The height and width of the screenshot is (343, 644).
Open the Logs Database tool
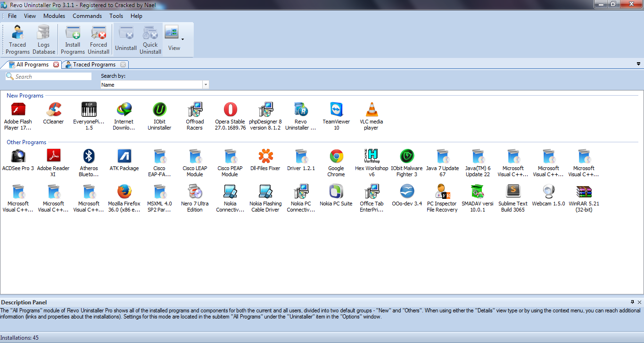(44, 40)
